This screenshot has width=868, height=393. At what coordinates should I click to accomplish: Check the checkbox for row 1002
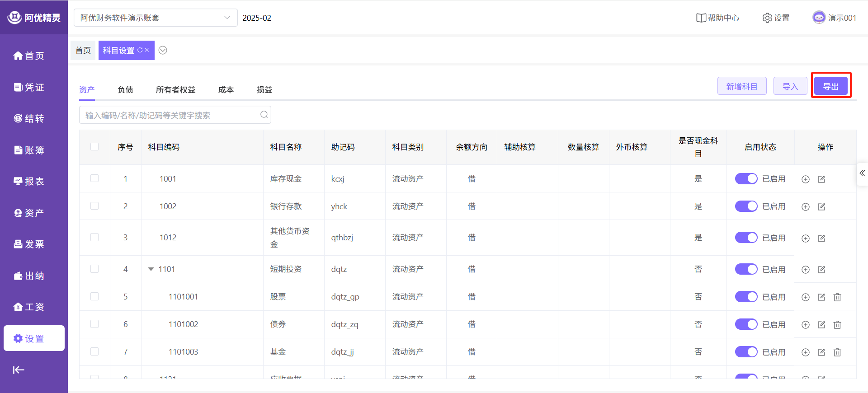point(94,206)
